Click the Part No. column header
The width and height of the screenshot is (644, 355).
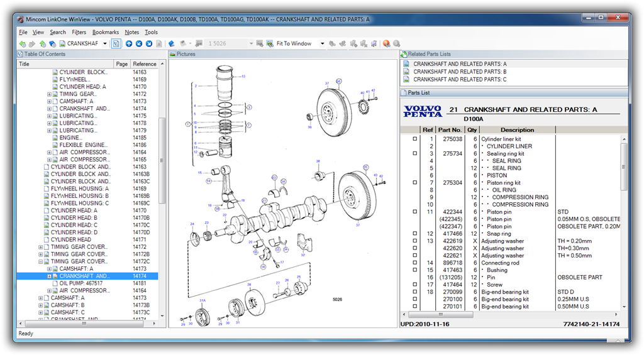coord(450,130)
